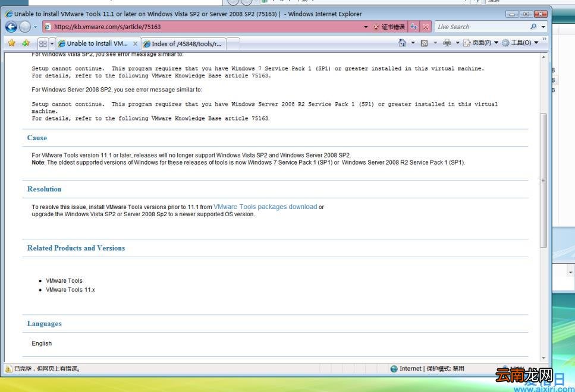
Task: Open the tab list dropdown arrow
Action: (x=52, y=43)
